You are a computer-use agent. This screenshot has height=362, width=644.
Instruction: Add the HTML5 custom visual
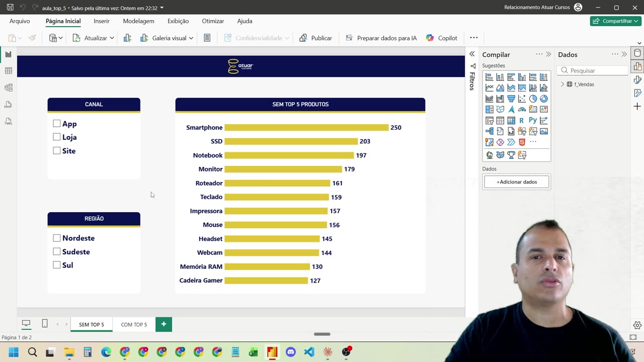click(x=522, y=142)
